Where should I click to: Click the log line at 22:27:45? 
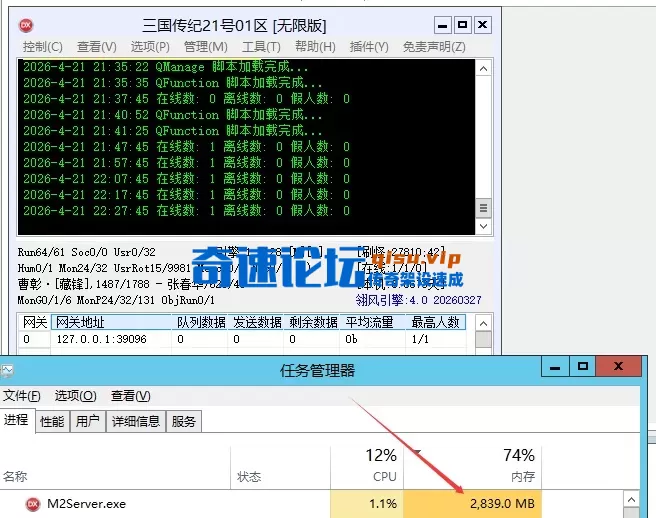point(186,210)
